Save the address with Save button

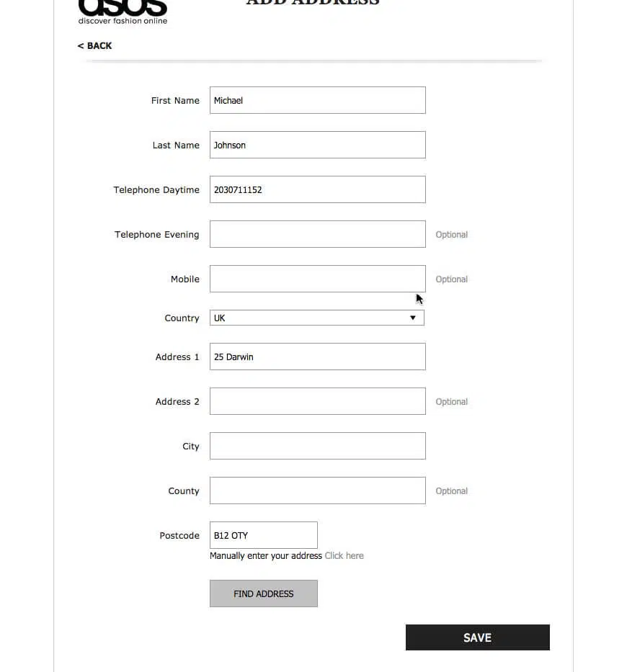[x=477, y=638]
